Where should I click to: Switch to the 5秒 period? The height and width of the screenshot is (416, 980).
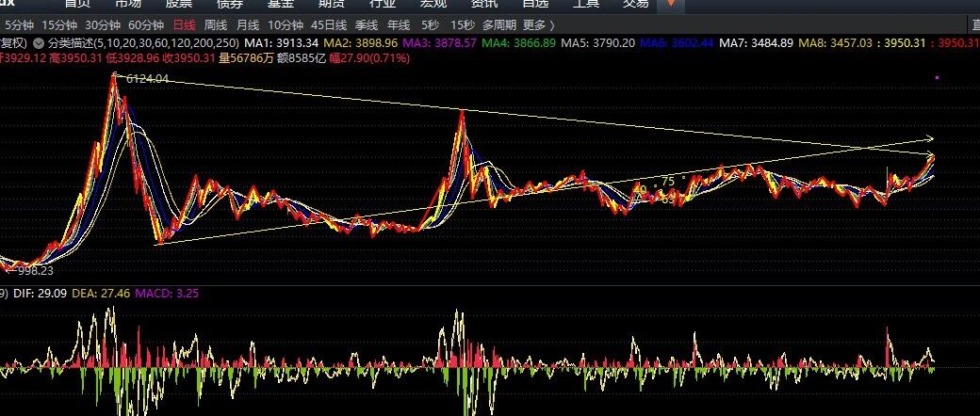[x=430, y=25]
